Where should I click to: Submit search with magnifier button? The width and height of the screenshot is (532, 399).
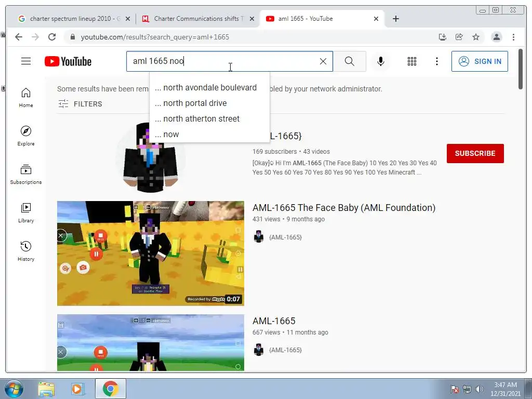[350, 61]
